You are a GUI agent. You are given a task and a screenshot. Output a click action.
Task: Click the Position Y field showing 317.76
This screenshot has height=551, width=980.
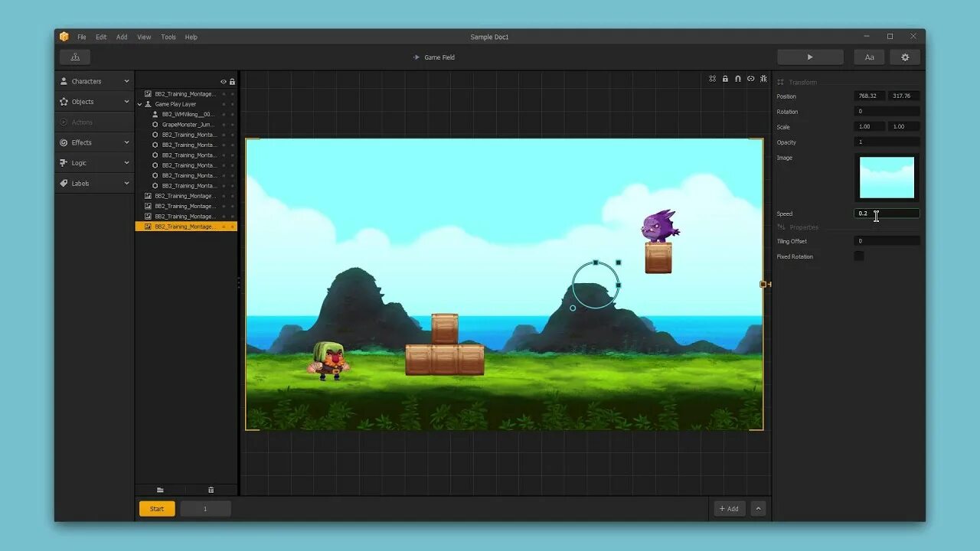904,96
